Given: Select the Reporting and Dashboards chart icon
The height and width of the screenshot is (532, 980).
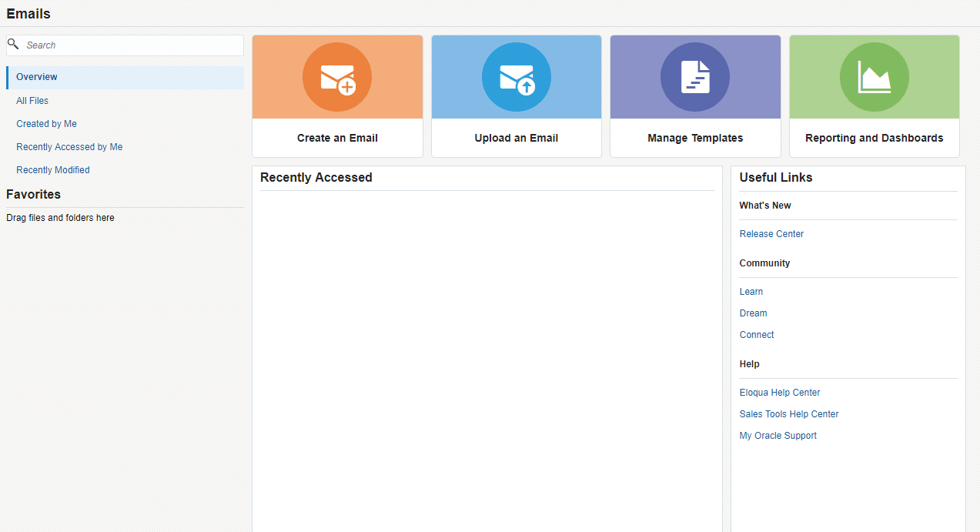Looking at the screenshot, I should tap(874, 77).
